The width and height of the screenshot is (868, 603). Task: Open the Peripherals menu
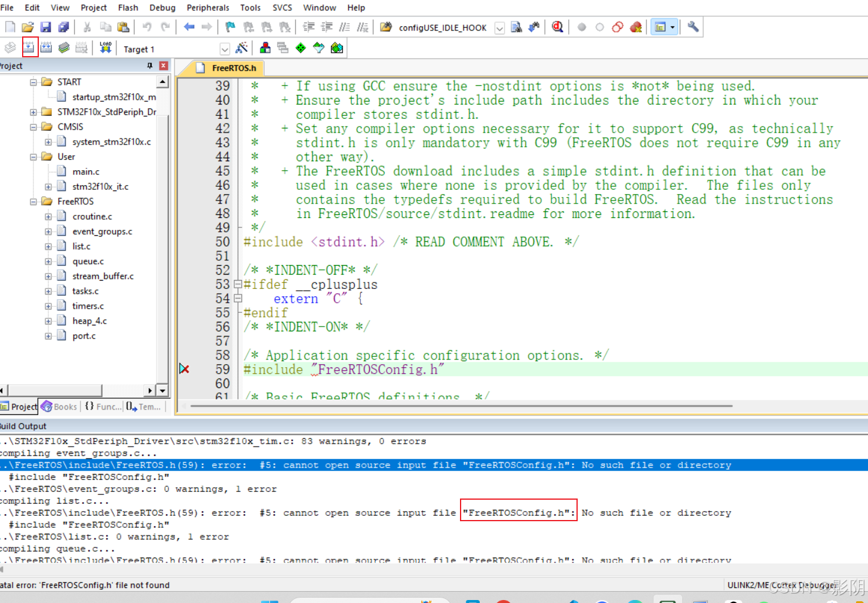pyautogui.click(x=208, y=7)
